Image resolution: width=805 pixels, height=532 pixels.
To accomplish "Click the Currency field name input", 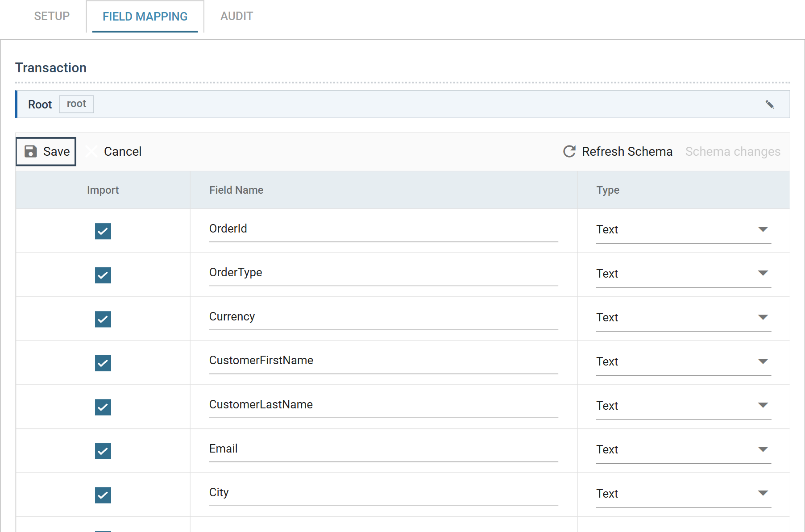I will (x=384, y=317).
